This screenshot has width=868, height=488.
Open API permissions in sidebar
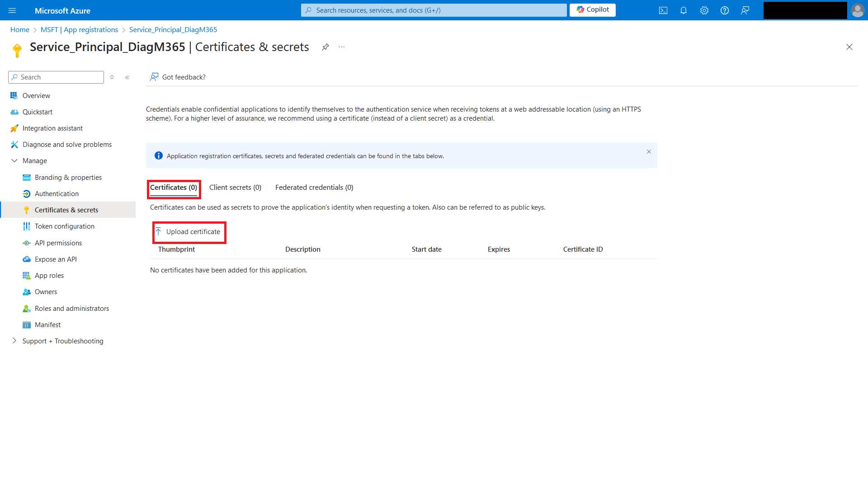(x=58, y=243)
